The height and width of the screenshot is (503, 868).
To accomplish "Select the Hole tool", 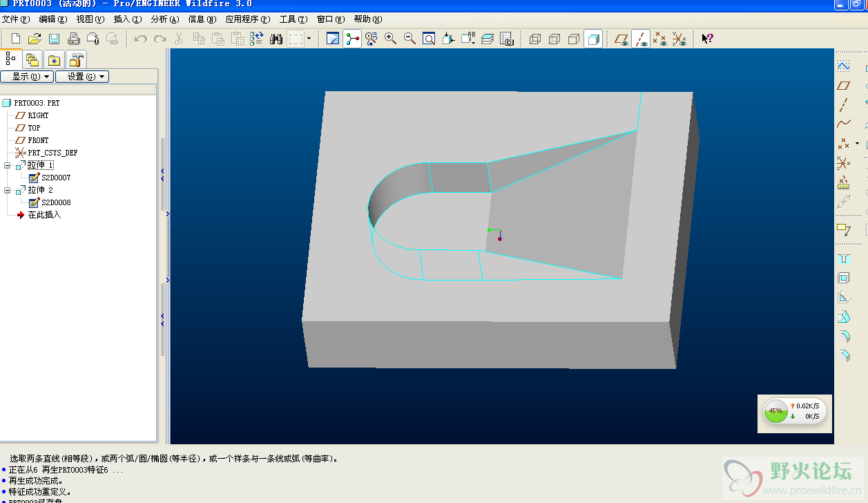I will coord(843,258).
